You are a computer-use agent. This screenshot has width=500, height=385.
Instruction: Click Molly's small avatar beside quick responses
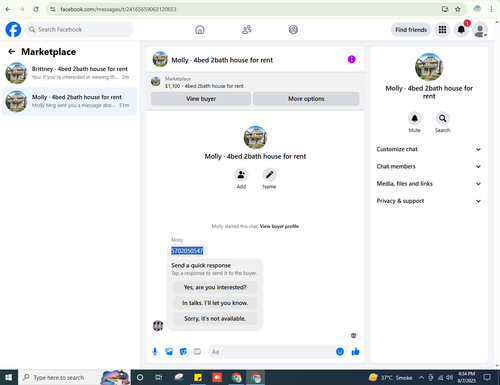click(158, 325)
